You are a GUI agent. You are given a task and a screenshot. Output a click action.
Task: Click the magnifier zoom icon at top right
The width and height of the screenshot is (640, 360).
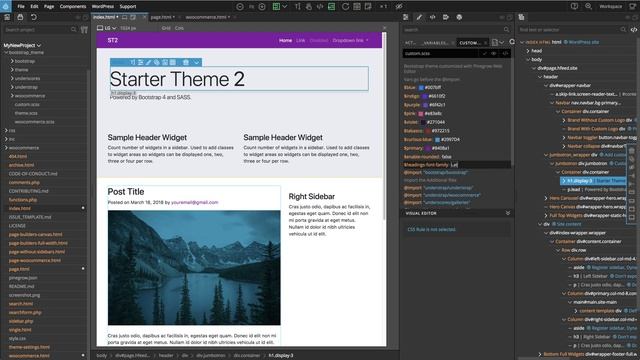(588, 7)
